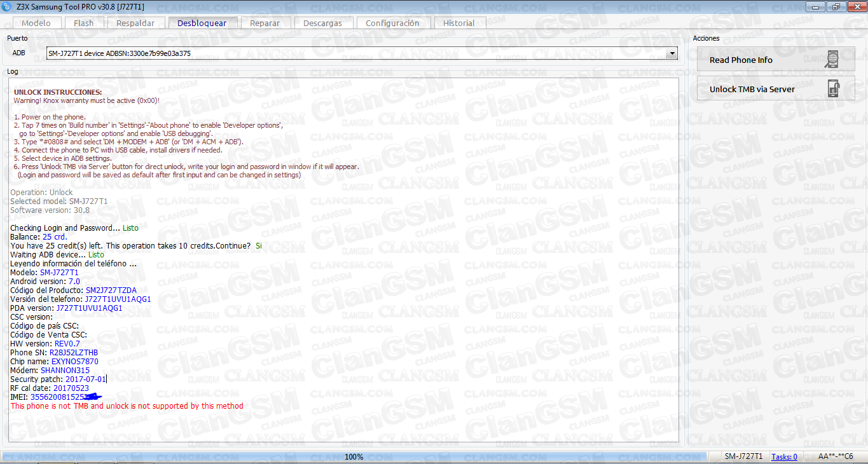Open the Tasks: 0 link

click(x=784, y=456)
